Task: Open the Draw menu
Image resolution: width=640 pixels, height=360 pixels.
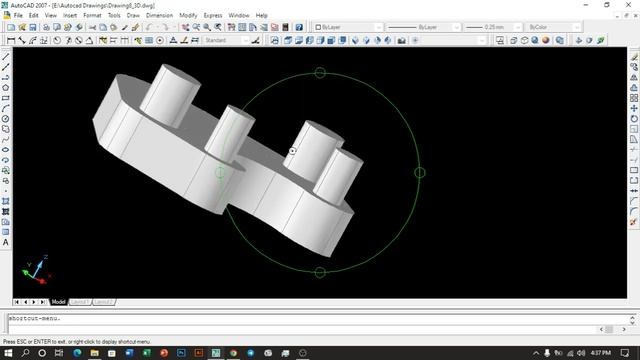Action: point(133,15)
